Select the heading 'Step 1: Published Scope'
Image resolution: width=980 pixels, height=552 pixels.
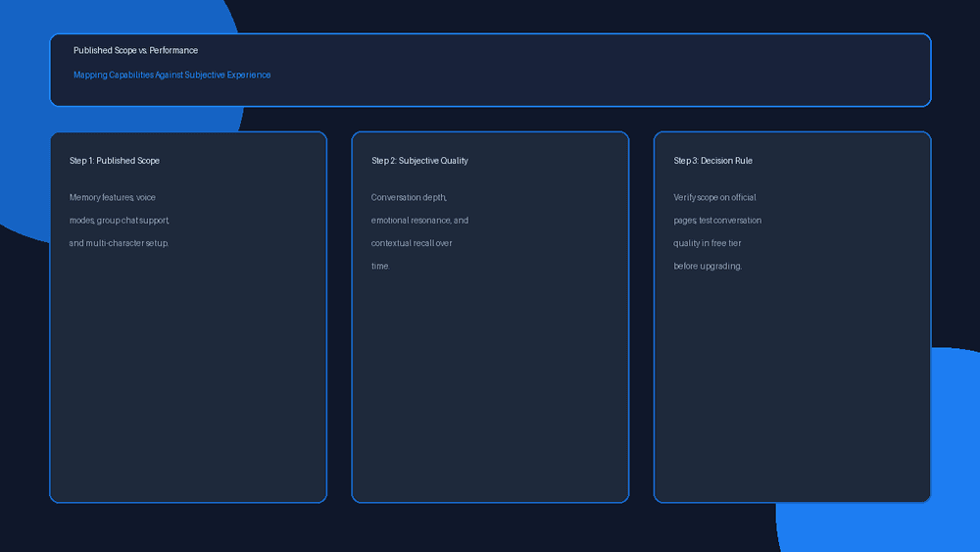(115, 161)
